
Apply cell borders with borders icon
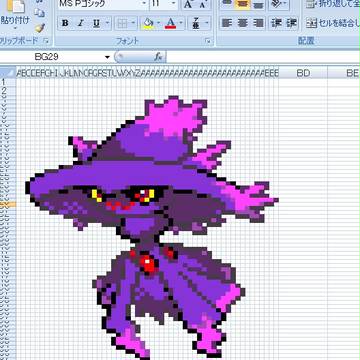(122, 23)
